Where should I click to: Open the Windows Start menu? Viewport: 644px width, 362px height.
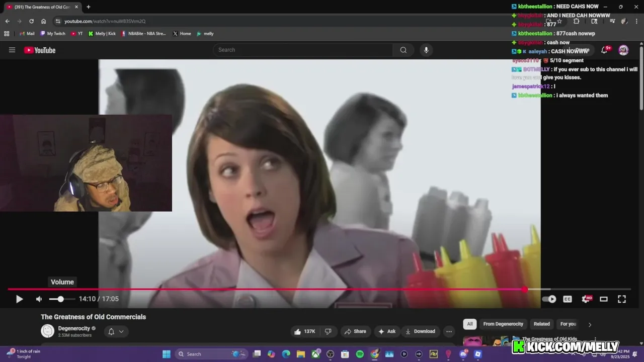[x=167, y=354]
